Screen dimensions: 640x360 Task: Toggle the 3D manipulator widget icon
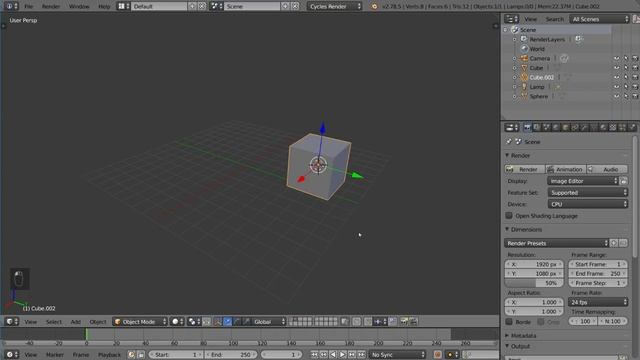tap(218, 322)
